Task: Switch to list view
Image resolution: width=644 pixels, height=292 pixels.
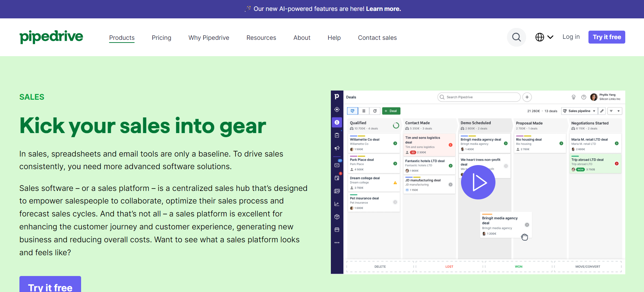Action: (x=364, y=111)
